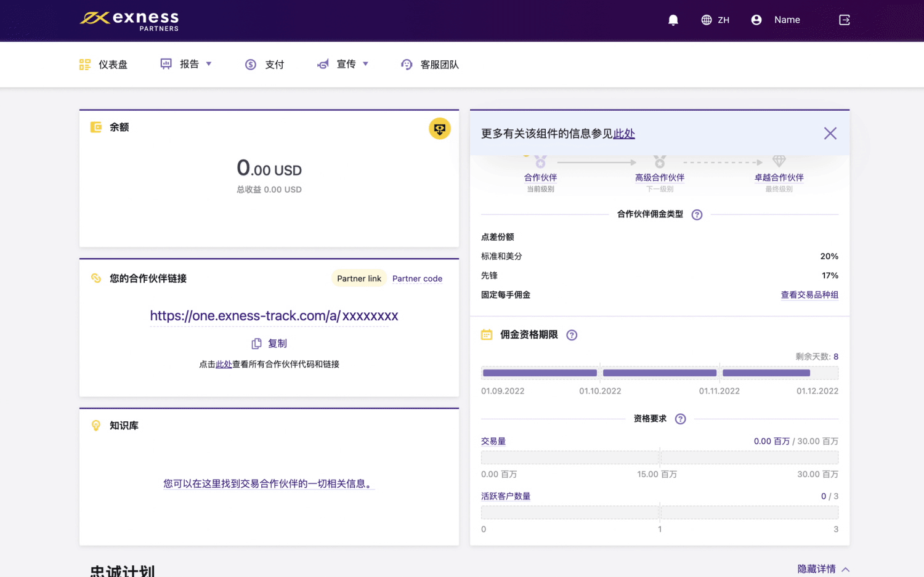
Task: Open the ZH language selector
Action: (715, 20)
